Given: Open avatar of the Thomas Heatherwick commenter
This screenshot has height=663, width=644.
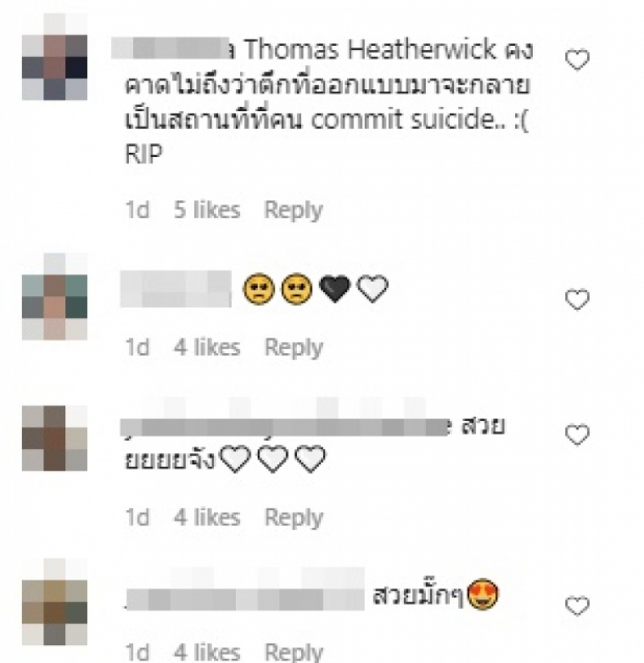Looking at the screenshot, I should click(x=55, y=56).
